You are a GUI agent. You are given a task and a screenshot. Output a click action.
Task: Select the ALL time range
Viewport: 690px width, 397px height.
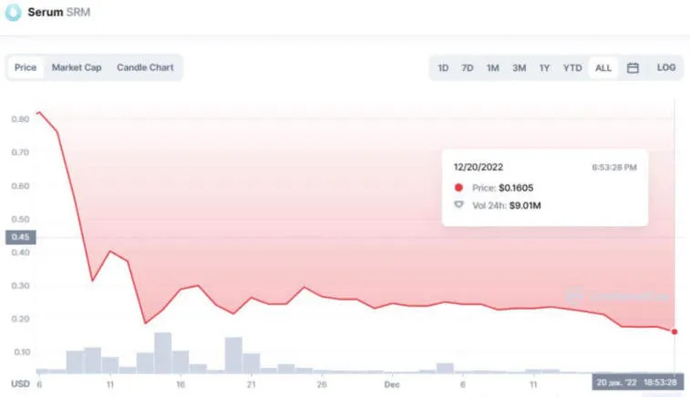click(603, 68)
